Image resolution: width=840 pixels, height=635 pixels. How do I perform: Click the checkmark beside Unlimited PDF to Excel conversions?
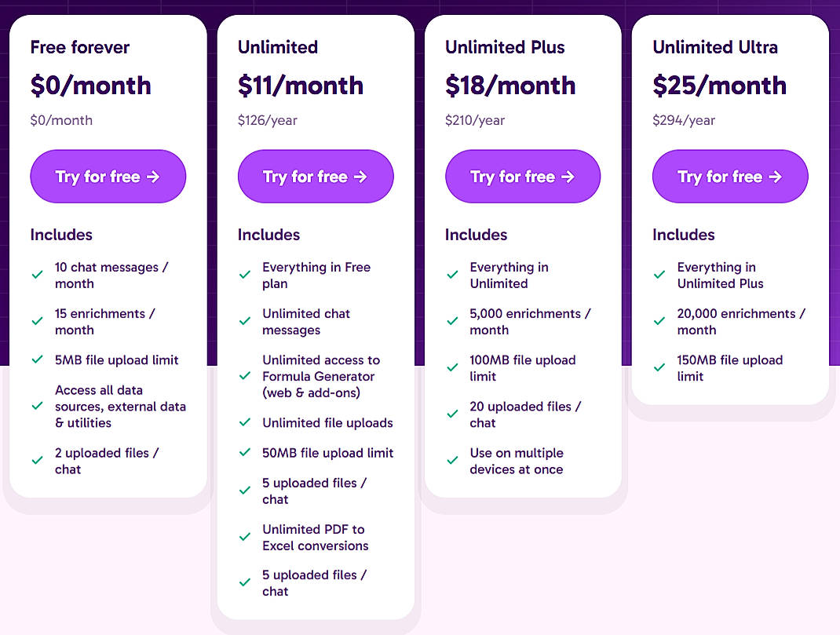(244, 538)
